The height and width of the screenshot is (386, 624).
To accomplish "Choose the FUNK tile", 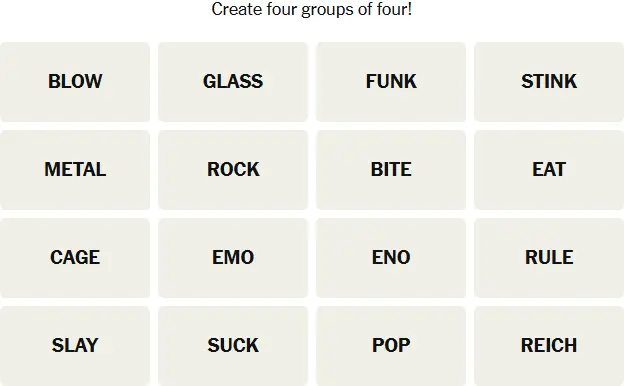I will click(x=391, y=82).
